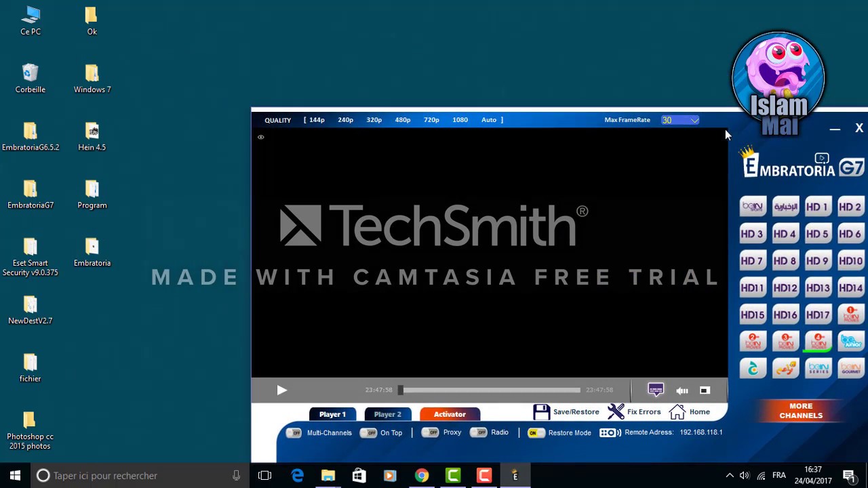Click the remote control icon
This screenshot has width=868, height=488.
[610, 432]
